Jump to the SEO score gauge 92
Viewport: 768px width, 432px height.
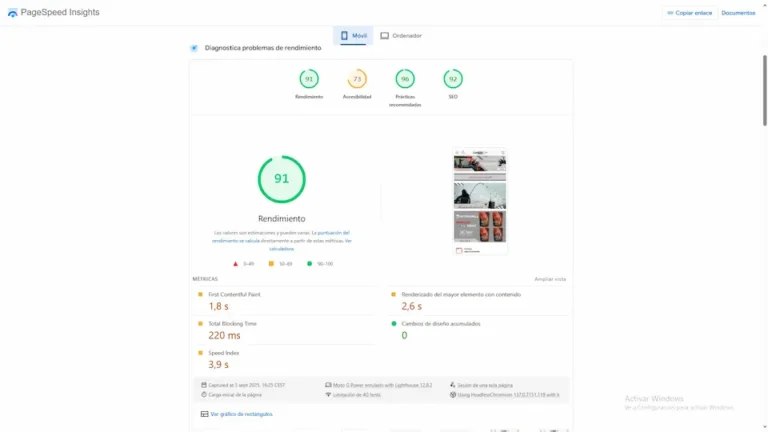point(453,79)
